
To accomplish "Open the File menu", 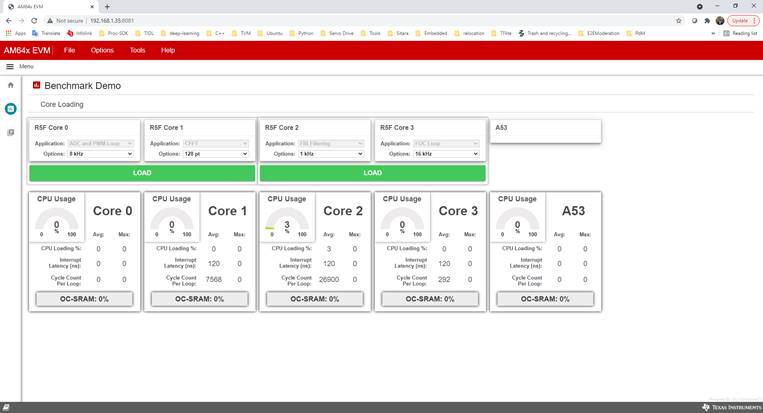I will (x=69, y=50).
